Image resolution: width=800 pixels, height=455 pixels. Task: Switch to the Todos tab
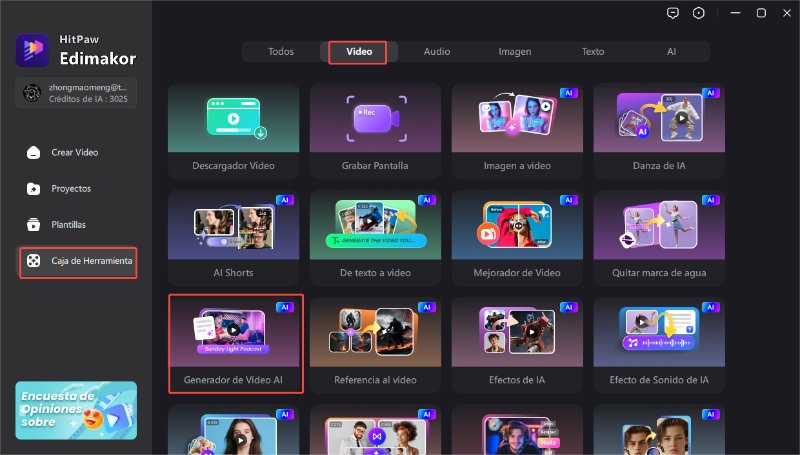(281, 51)
